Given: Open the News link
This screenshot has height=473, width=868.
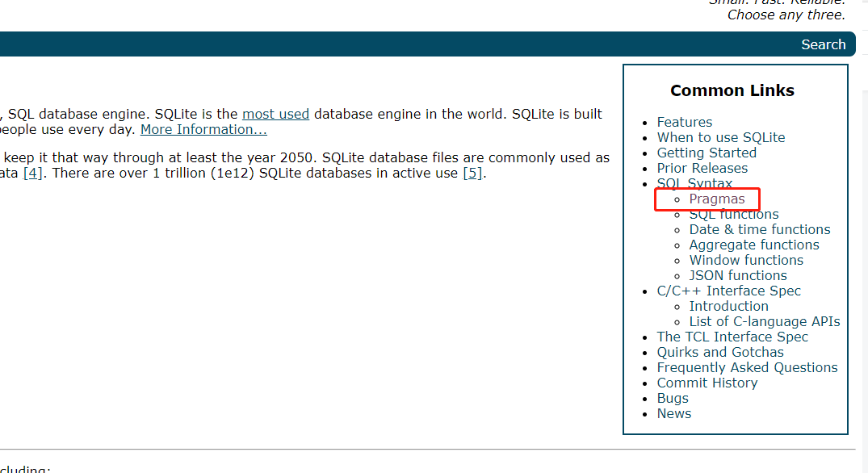Looking at the screenshot, I should click(x=673, y=414).
